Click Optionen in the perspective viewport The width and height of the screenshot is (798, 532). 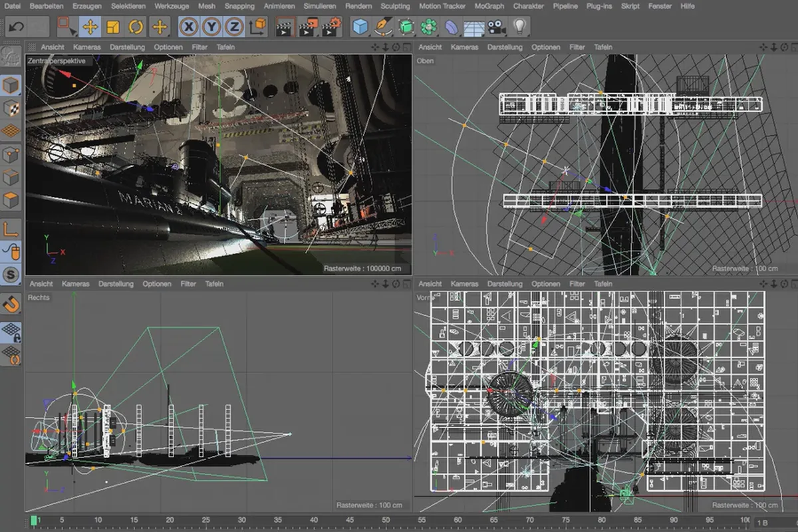coord(168,47)
